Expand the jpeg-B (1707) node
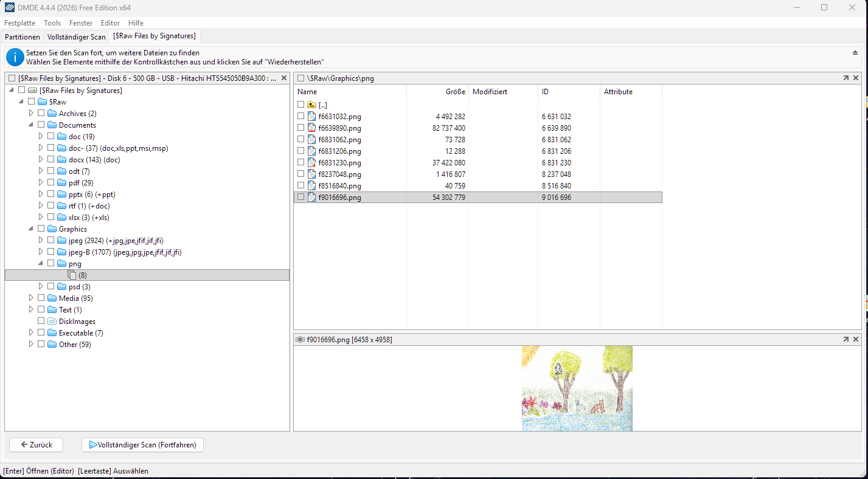Screen dimensions: 868x479 [x=41, y=252]
